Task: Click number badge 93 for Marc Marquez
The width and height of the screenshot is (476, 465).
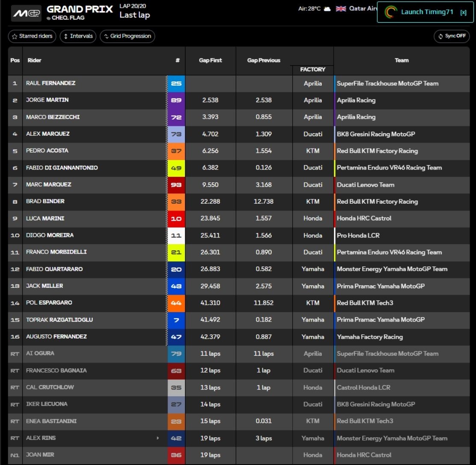Action: pyautogui.click(x=176, y=185)
